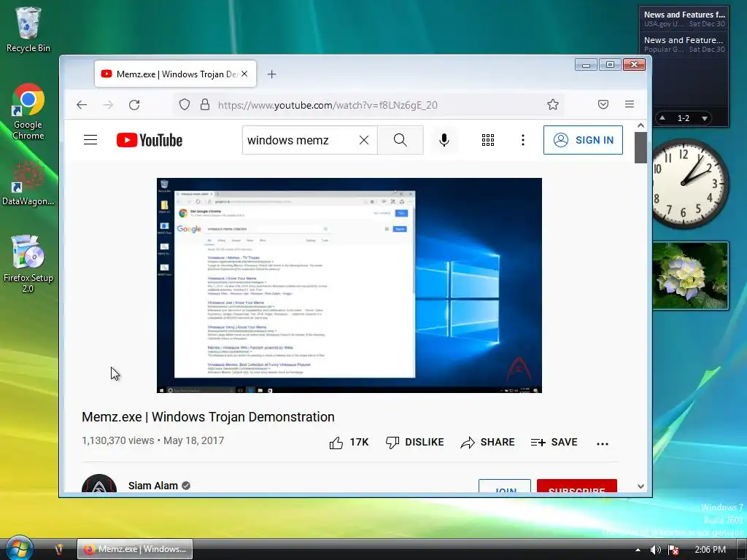Go to YouTube home via logo
The image size is (747, 560).
[x=150, y=140]
